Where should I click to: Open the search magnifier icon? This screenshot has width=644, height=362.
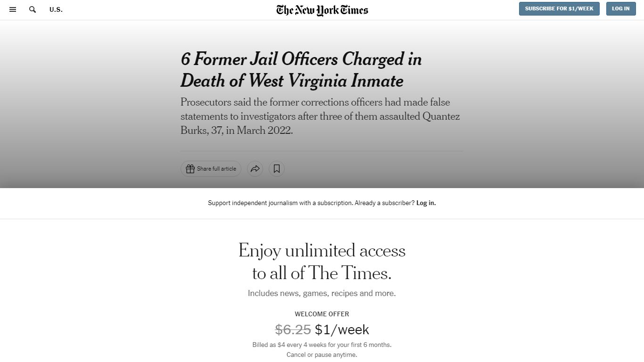tap(33, 9)
